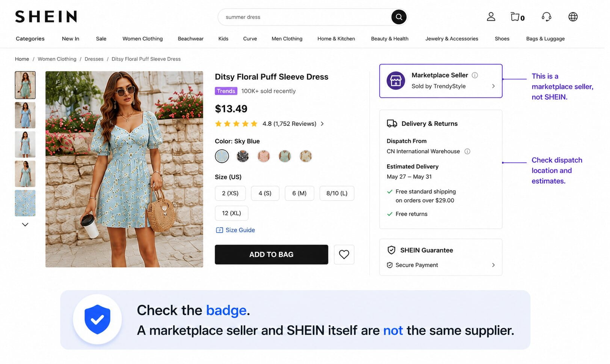
Task: Expand reviews via chevron after 1,752 Reviews
Action: (322, 124)
